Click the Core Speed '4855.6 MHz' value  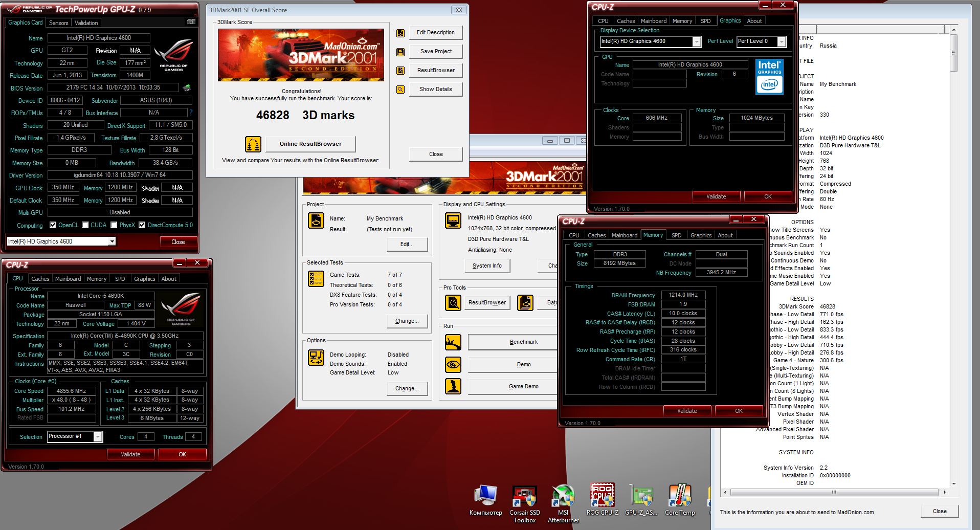[72, 391]
